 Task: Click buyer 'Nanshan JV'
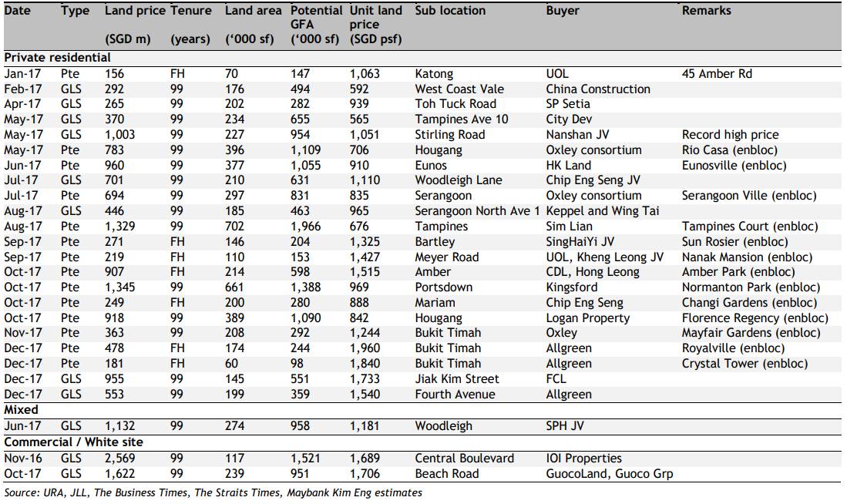[x=577, y=135]
